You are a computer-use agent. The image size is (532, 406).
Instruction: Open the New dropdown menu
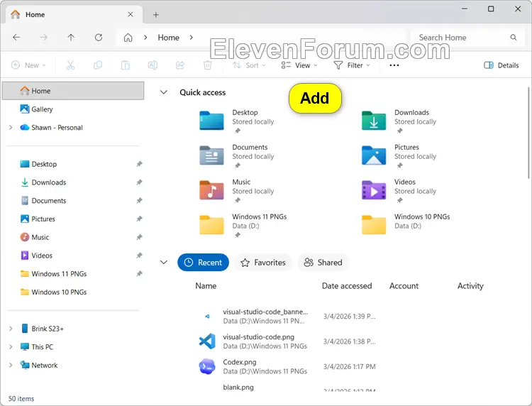(x=28, y=65)
